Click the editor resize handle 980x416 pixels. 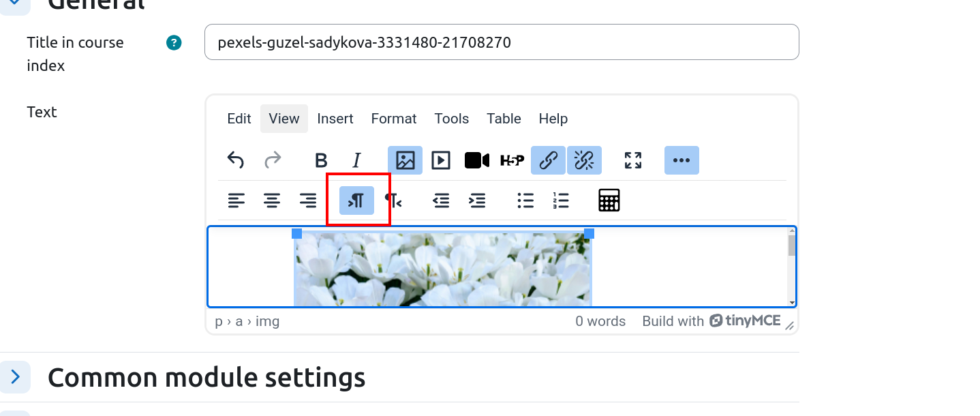790,326
